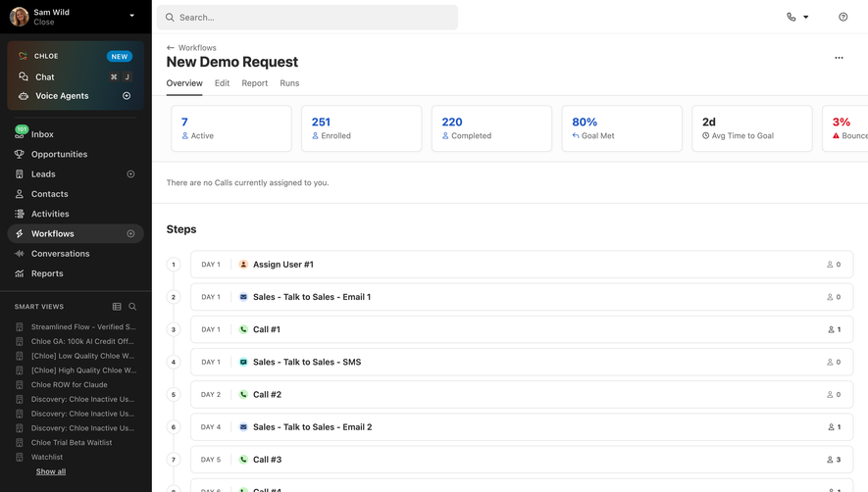The image size is (868, 492).
Task: Open step Sales - Talk to Sales - Email 2
Action: [x=522, y=427]
